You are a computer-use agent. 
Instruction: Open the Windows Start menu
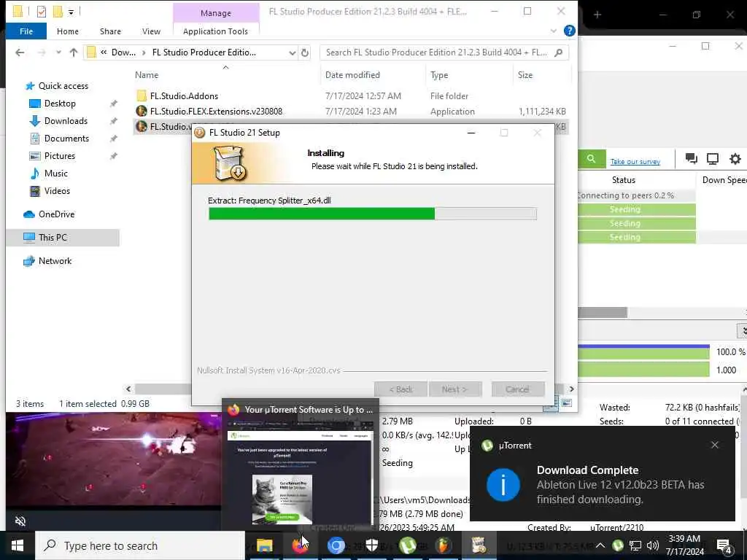pos(18,545)
